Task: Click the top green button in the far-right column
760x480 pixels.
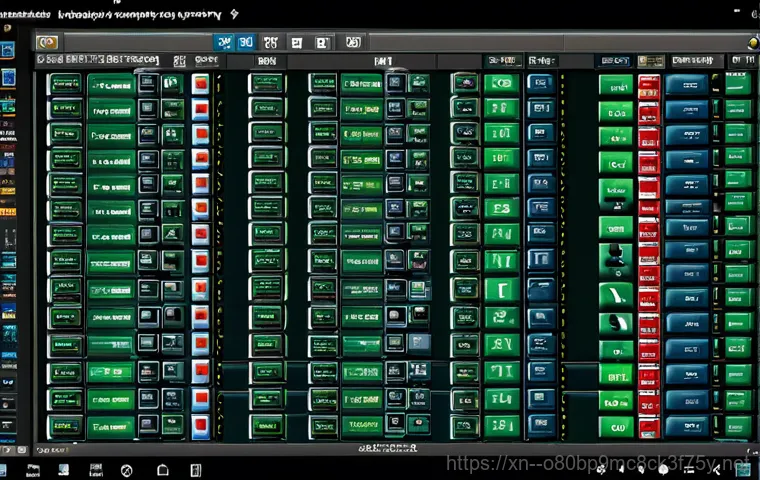Action: (x=738, y=84)
